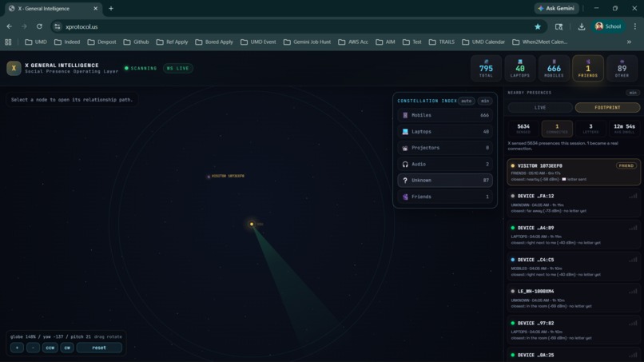Open the Devpost bookmark folder
The image size is (644, 362).
tap(101, 42)
